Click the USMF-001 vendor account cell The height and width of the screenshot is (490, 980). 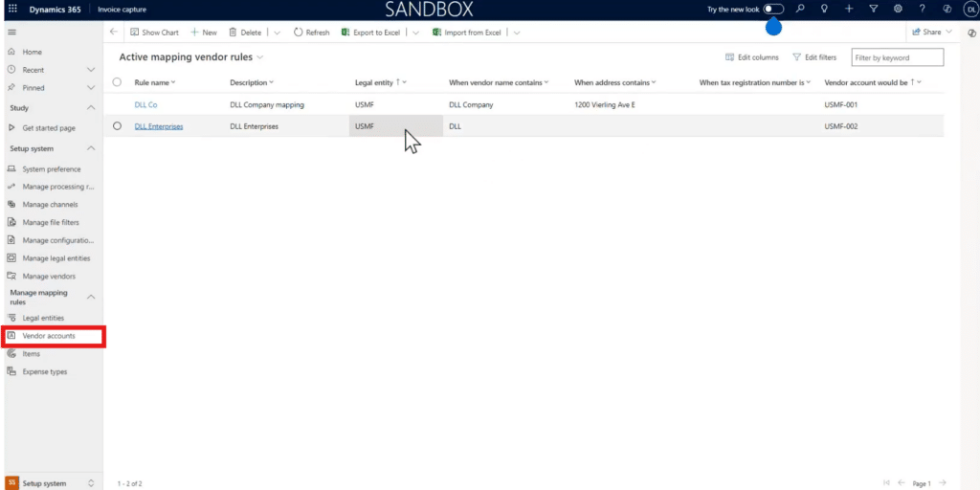tap(840, 105)
